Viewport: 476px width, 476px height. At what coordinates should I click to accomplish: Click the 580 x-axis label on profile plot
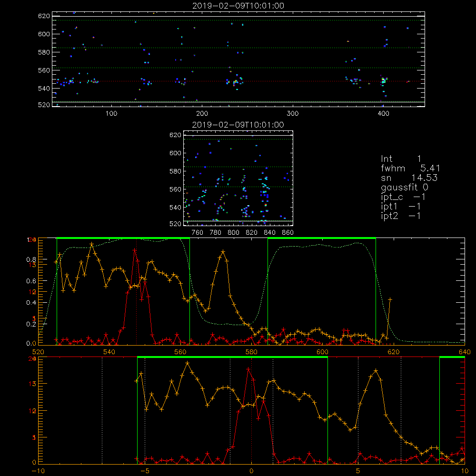click(251, 352)
